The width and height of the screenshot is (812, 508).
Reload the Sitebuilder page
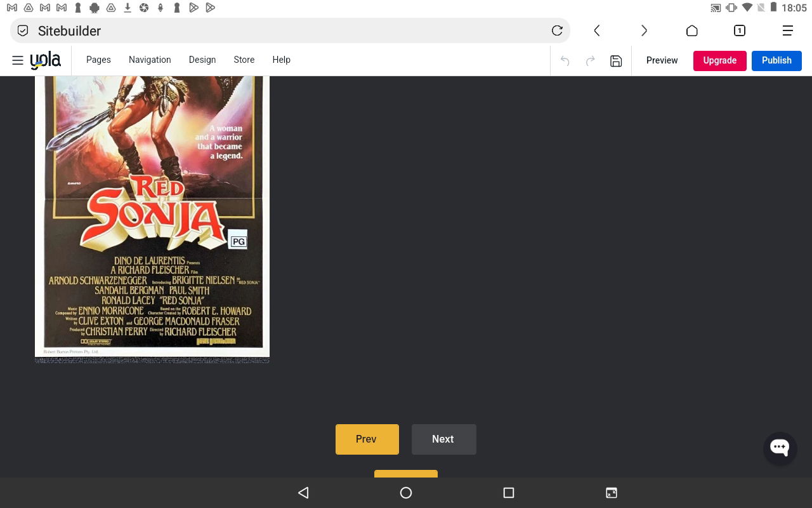click(x=557, y=30)
